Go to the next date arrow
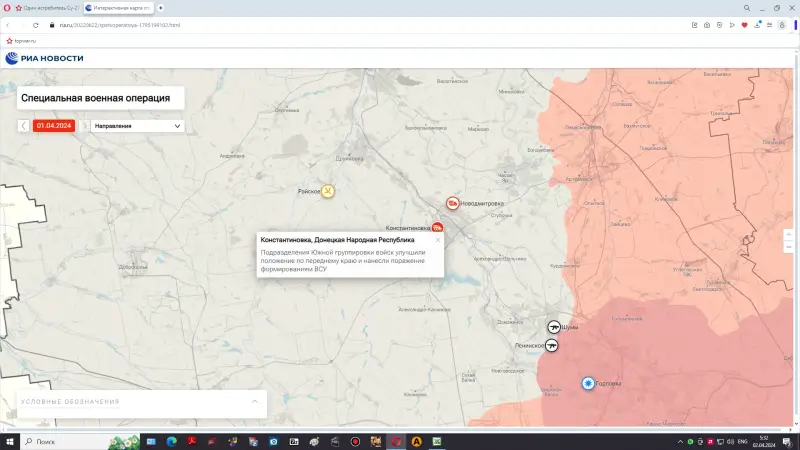Screen dimensions: 800x450 [x=84, y=126]
